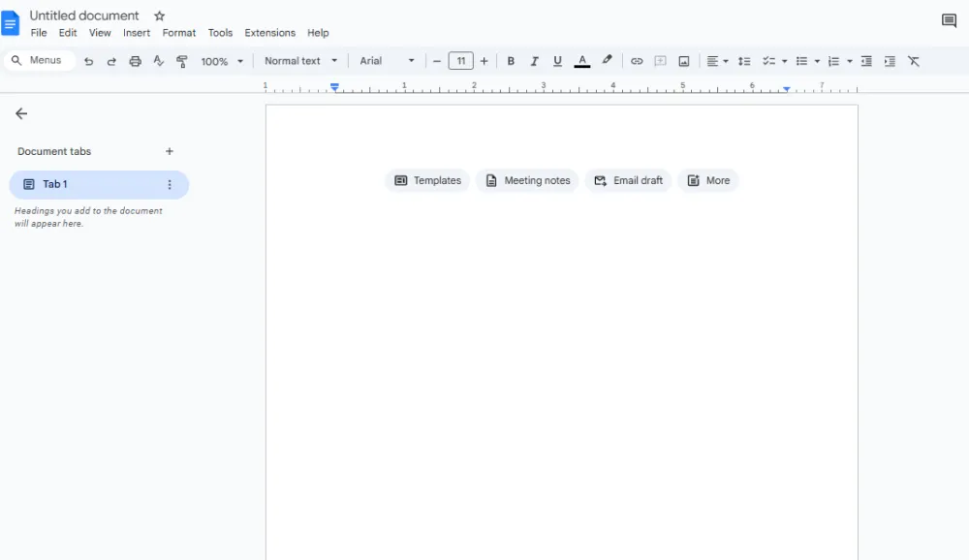Open the Arial font dropdown

[387, 61]
